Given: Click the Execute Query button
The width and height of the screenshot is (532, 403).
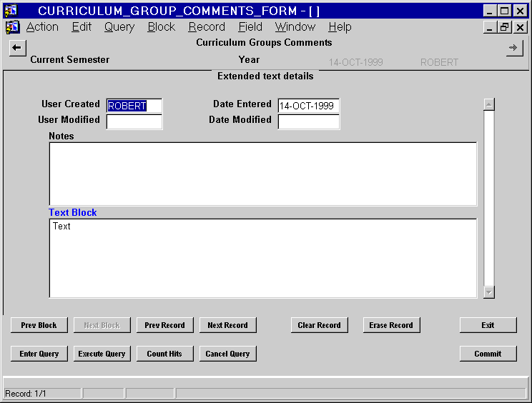Looking at the screenshot, I should 102,354.
